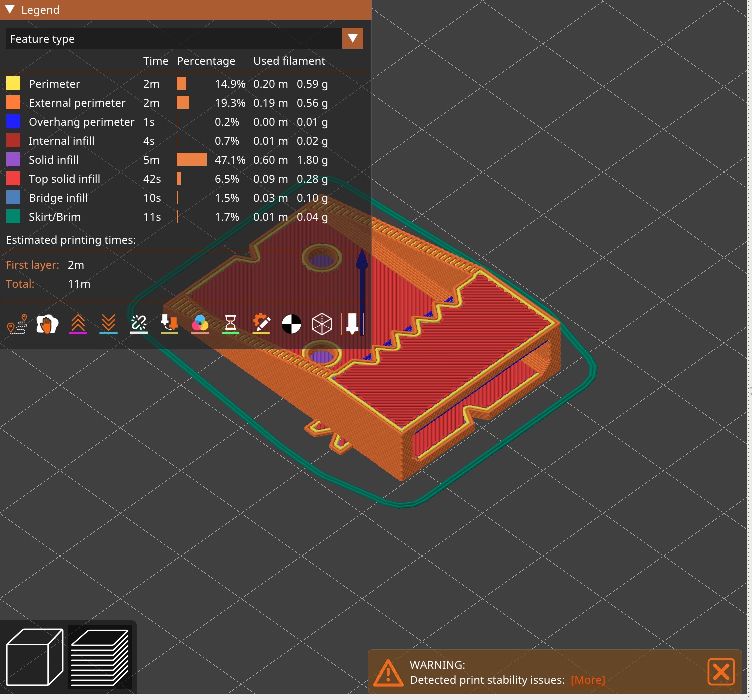752x700 pixels.
Task: Toggle color changes display icon
Action: point(200,324)
